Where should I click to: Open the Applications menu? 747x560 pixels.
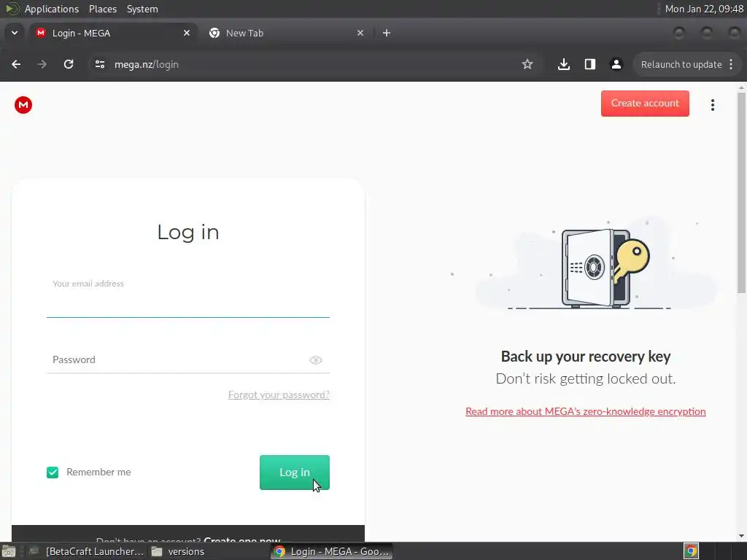coord(52,9)
